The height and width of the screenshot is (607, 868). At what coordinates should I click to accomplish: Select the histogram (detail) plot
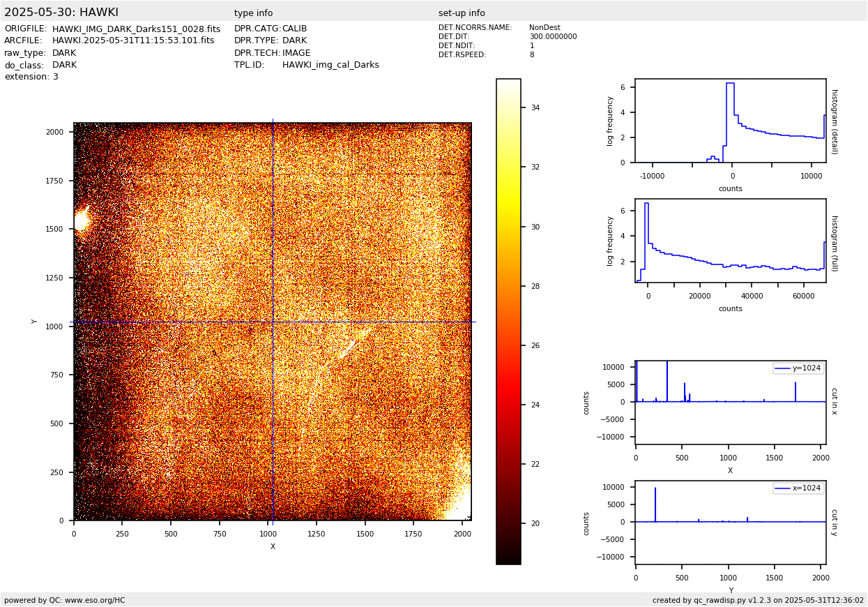click(730, 121)
